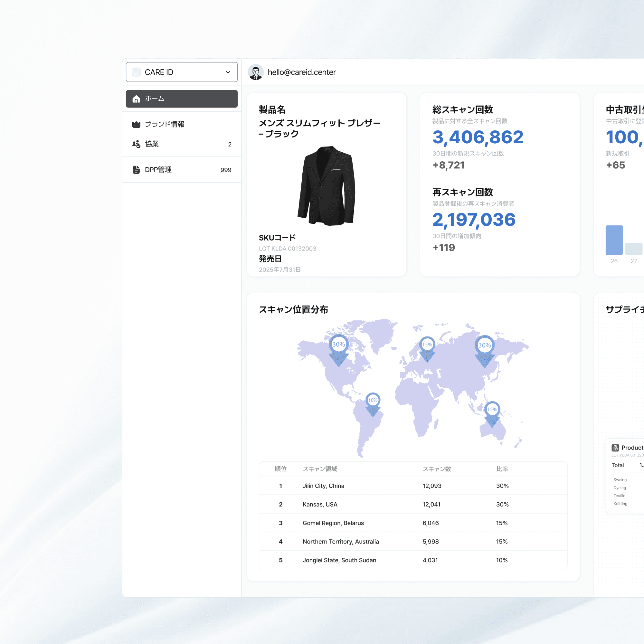Expand the CARE ID dropdown chevron
Image resolution: width=644 pixels, height=644 pixels.
228,72
